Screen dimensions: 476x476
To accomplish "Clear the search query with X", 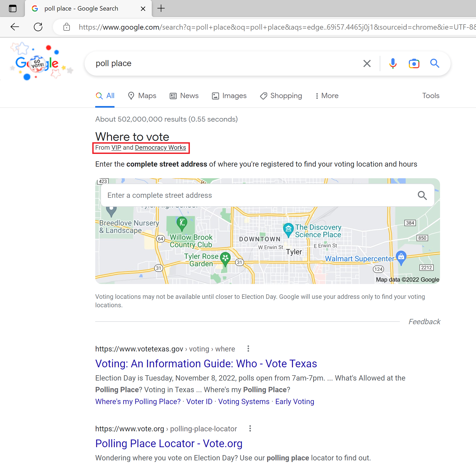I will click(367, 63).
